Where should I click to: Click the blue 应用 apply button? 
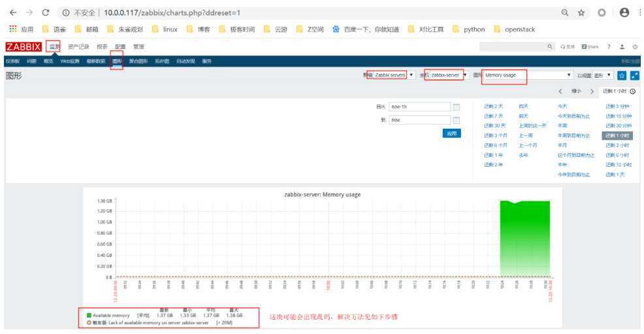pos(452,133)
